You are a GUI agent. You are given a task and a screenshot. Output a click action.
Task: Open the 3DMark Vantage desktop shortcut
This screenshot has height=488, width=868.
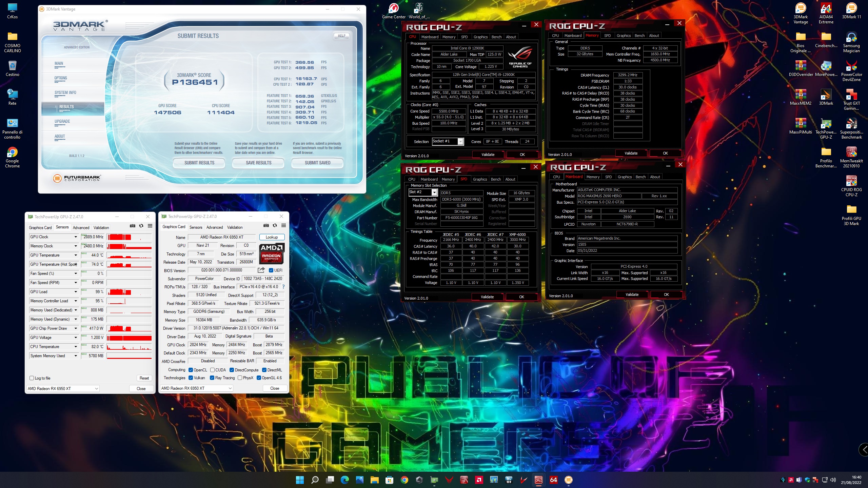pos(801,13)
